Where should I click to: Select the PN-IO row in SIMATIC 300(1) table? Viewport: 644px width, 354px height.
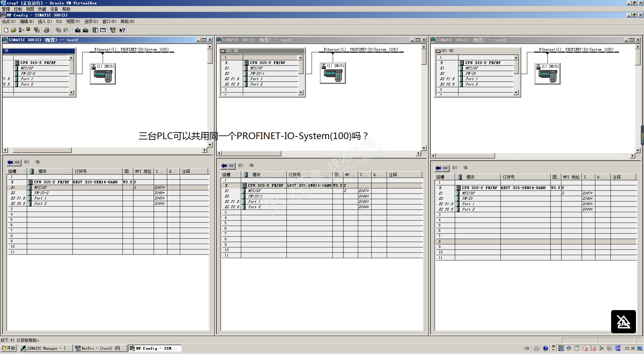(x=536, y=198)
